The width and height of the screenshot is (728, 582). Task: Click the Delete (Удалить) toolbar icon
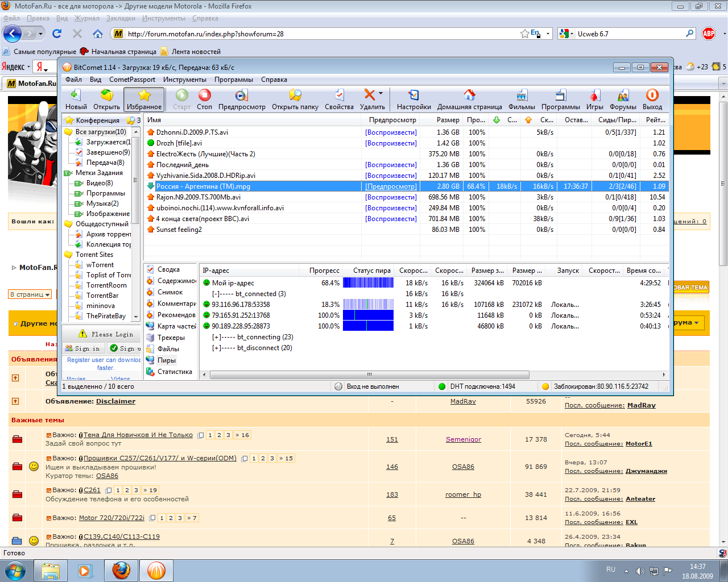click(x=370, y=99)
